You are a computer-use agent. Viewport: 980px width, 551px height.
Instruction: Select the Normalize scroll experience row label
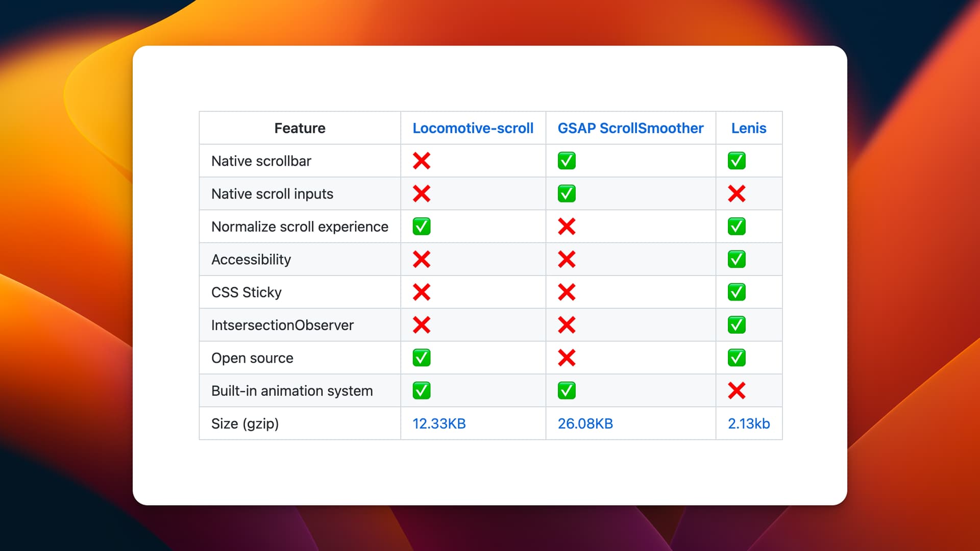point(300,227)
